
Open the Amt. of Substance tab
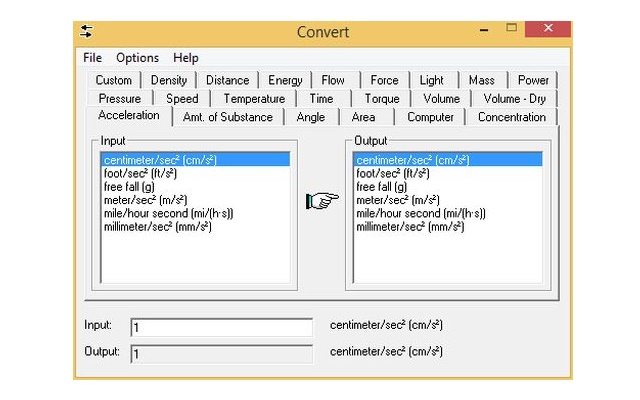tap(228, 117)
